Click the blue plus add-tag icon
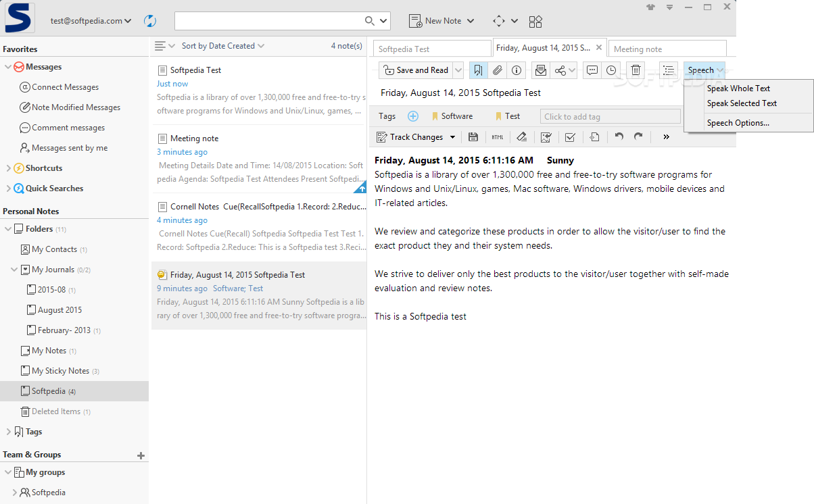 pyautogui.click(x=413, y=116)
